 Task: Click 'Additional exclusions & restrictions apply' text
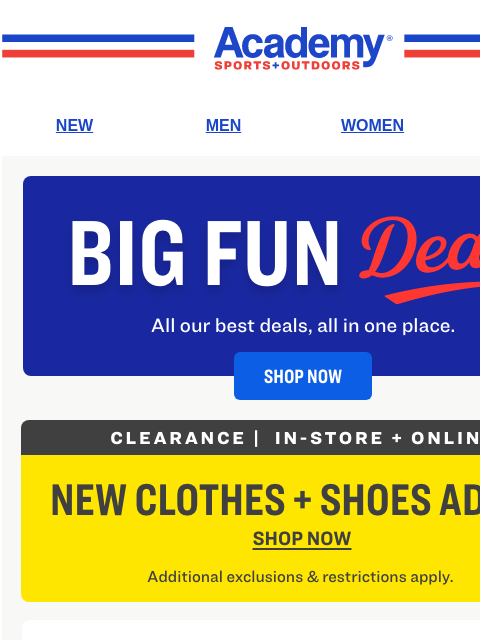click(x=300, y=577)
